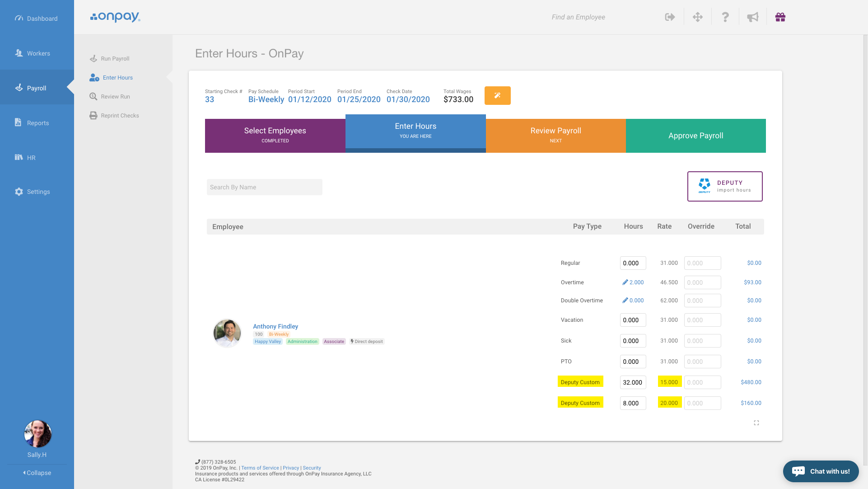868x489 pixels.
Task: Click the Vacation hours input field
Action: 633,320
